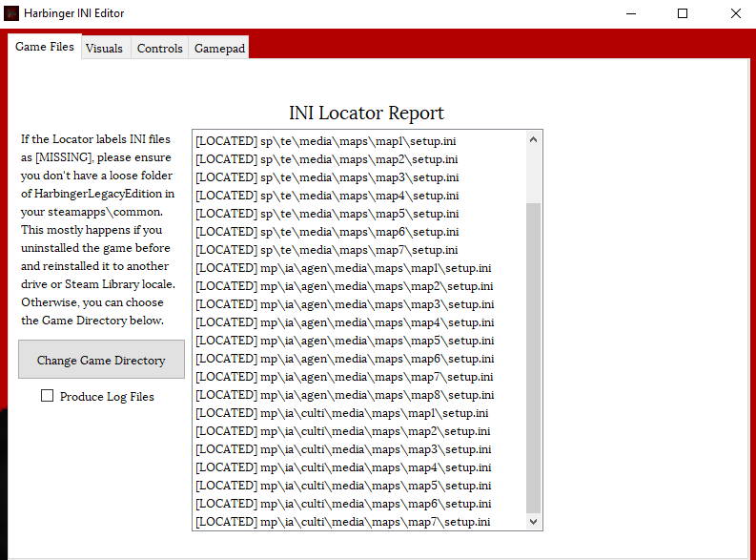Viewport: 756px width, 560px height.
Task: Minimize the Harbinger INI Editor window
Action: point(631,13)
